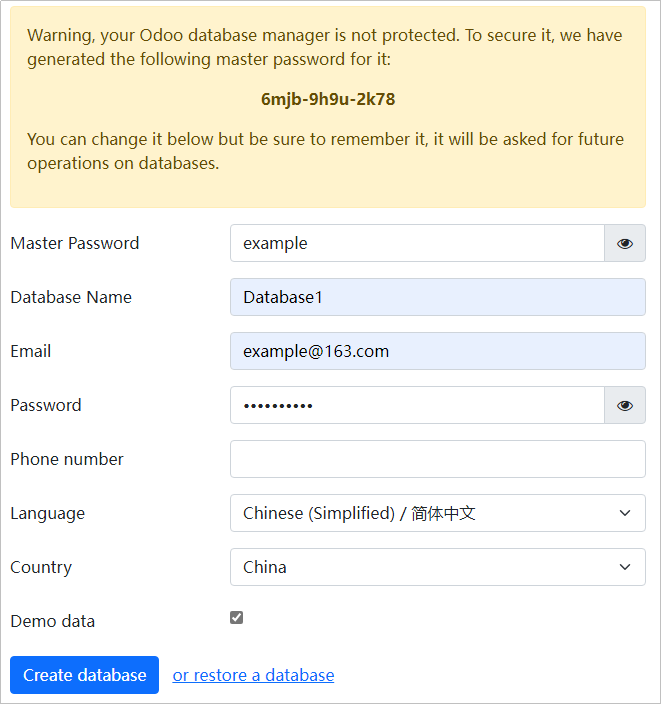This screenshot has height=704, width=661.
Task: Open the Chinese (Simplified) language selector
Action: click(438, 513)
